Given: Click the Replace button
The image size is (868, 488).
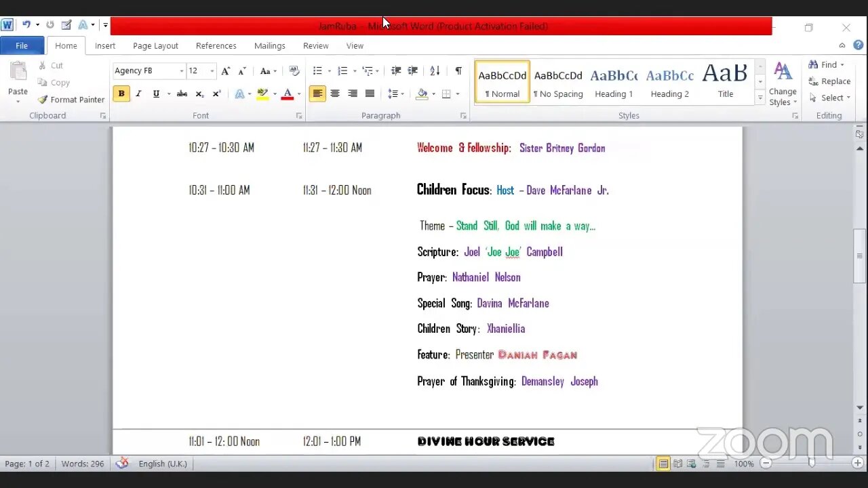Looking at the screenshot, I should [x=829, y=81].
